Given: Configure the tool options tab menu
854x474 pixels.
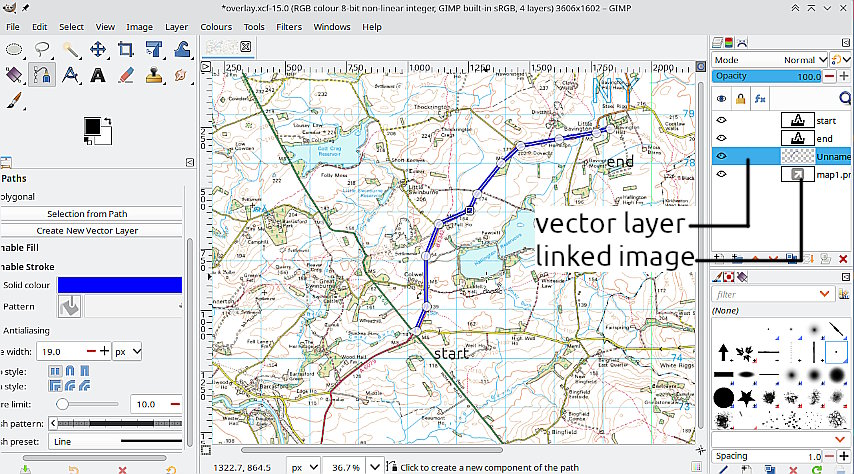Looking at the screenshot, I should coord(190,162).
